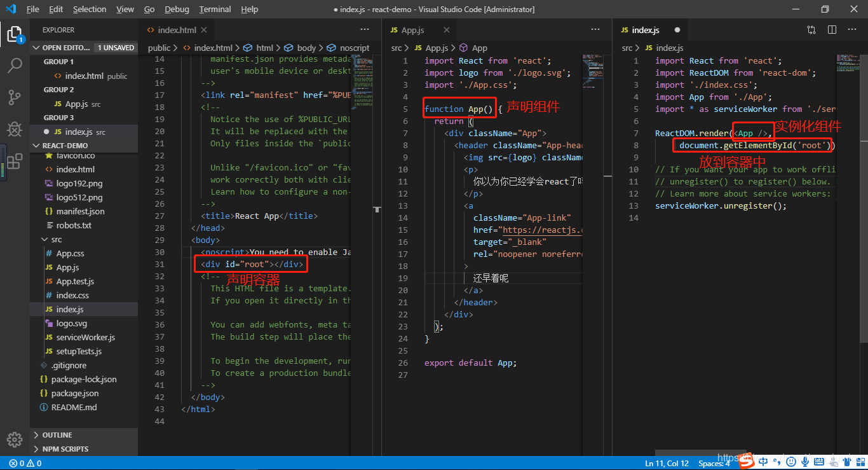Screen dimensions: 868x470
Task: Toggle punctuation mode in Sogou IME bar
Action: (777, 462)
